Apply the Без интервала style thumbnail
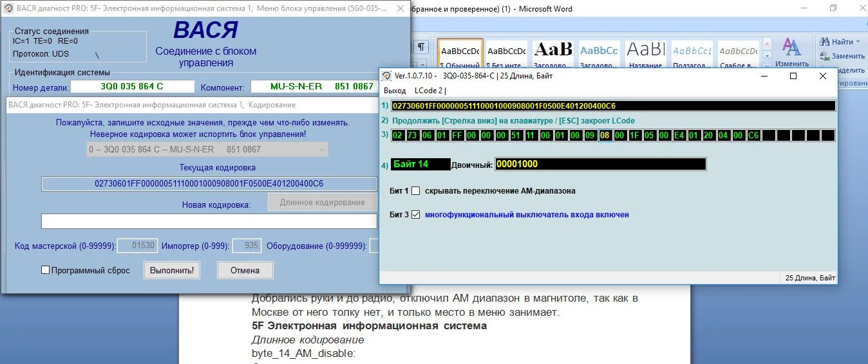The width and height of the screenshot is (868, 364). [x=506, y=54]
